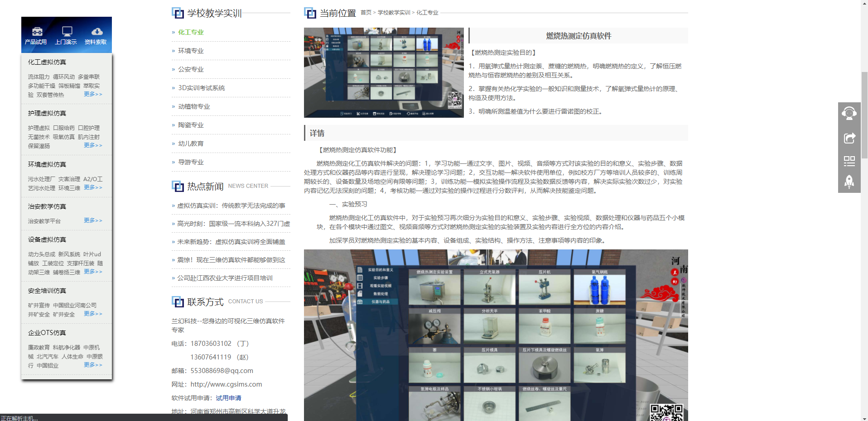Click the 产品试用 briefcase icon
The height and width of the screenshot is (421, 868).
(36, 32)
